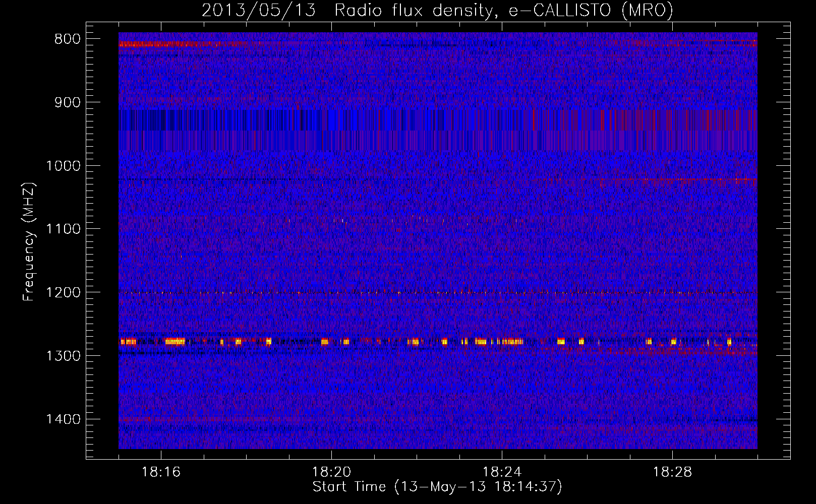This screenshot has width=816, height=504.
Task: Click the 18:24 time tick label
Action: point(502,472)
